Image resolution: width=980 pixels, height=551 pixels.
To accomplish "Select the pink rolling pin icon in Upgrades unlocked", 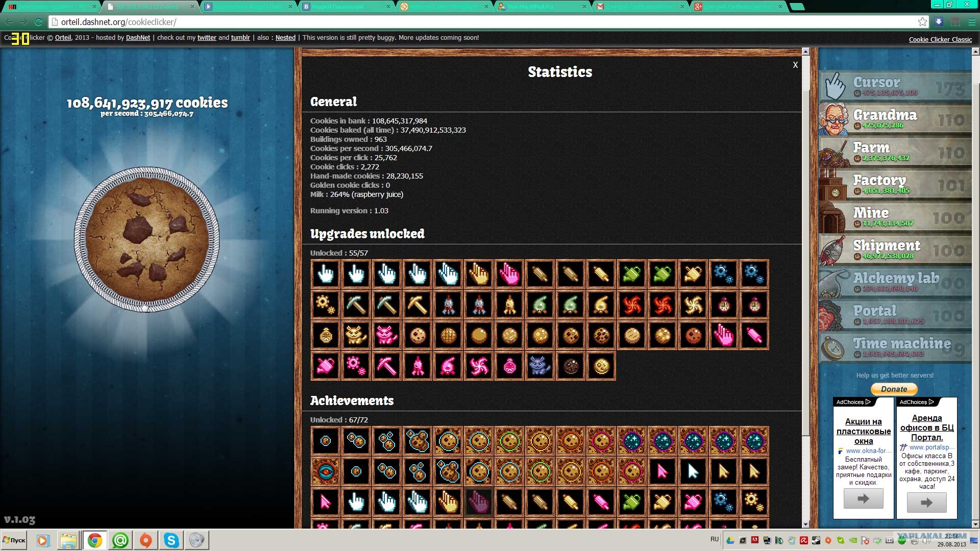I will [x=754, y=336].
